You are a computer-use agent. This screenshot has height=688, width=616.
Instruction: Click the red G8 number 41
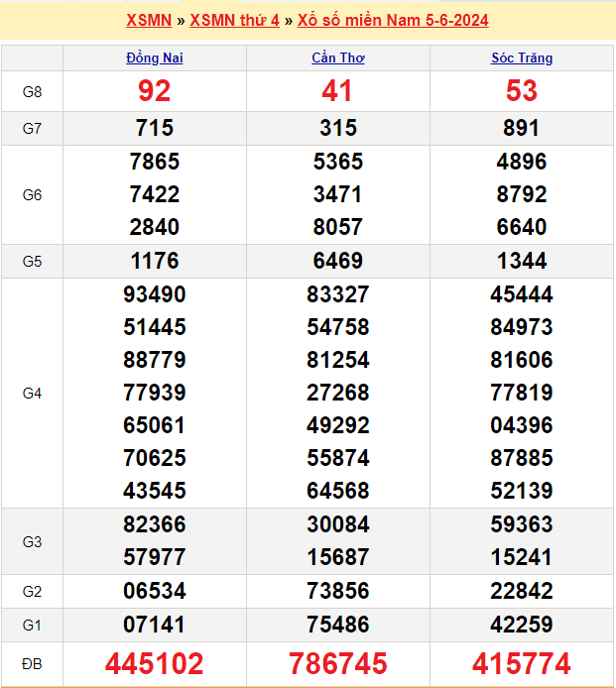[338, 91]
